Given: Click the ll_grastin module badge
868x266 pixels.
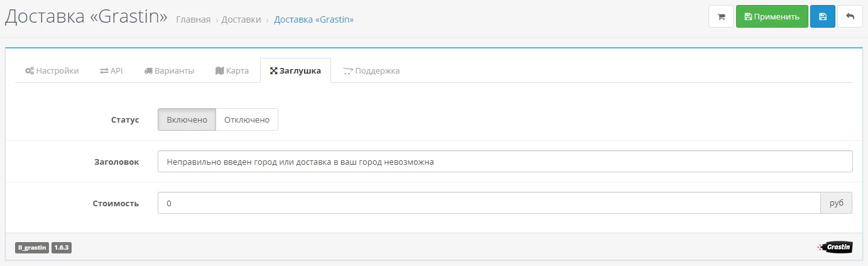Looking at the screenshot, I should tap(32, 248).
